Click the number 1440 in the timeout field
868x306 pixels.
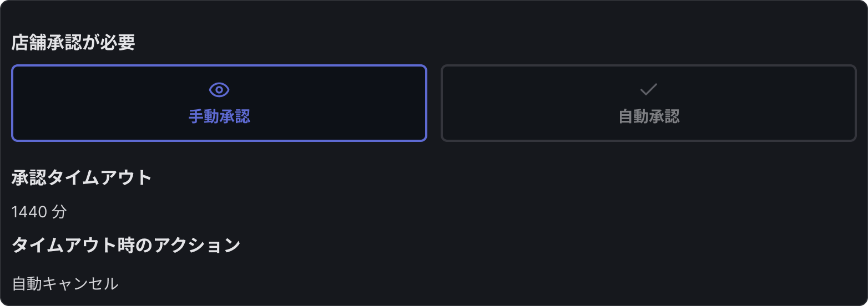(29, 212)
